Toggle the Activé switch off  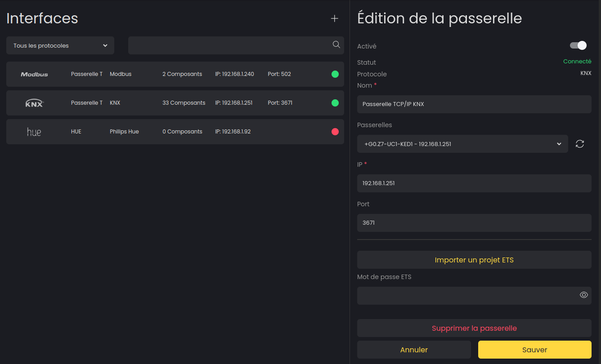coord(578,45)
